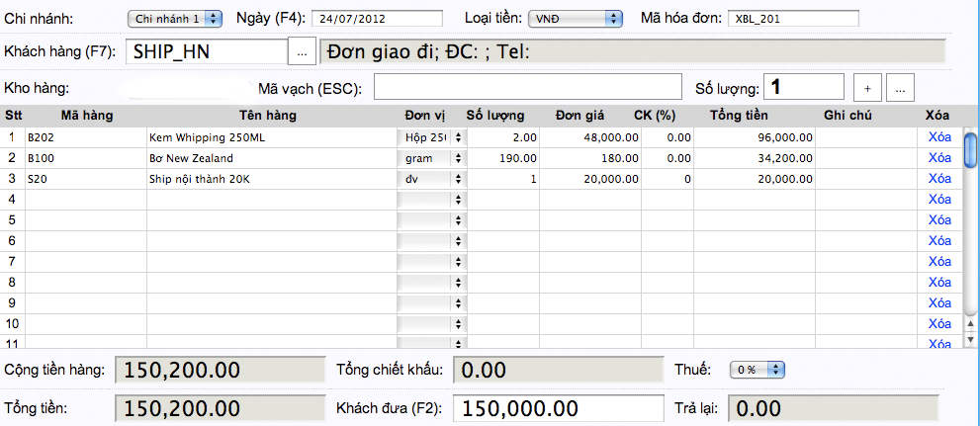Click the Ngày date input field
This screenshot has height=426, width=980.
[x=377, y=19]
